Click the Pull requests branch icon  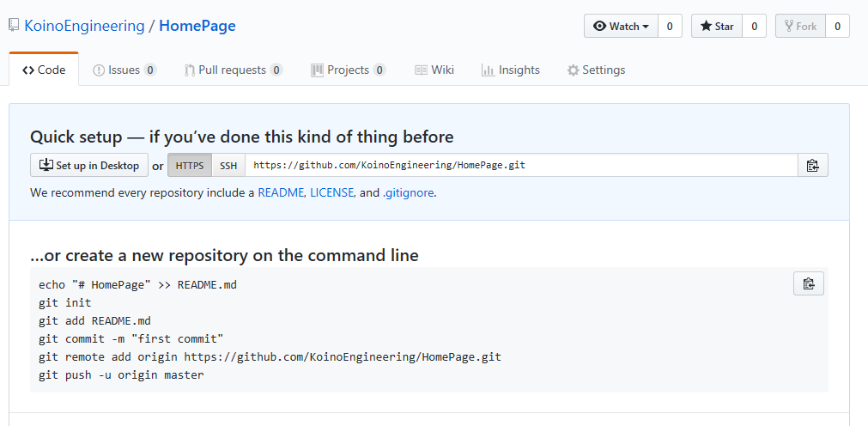click(x=190, y=70)
